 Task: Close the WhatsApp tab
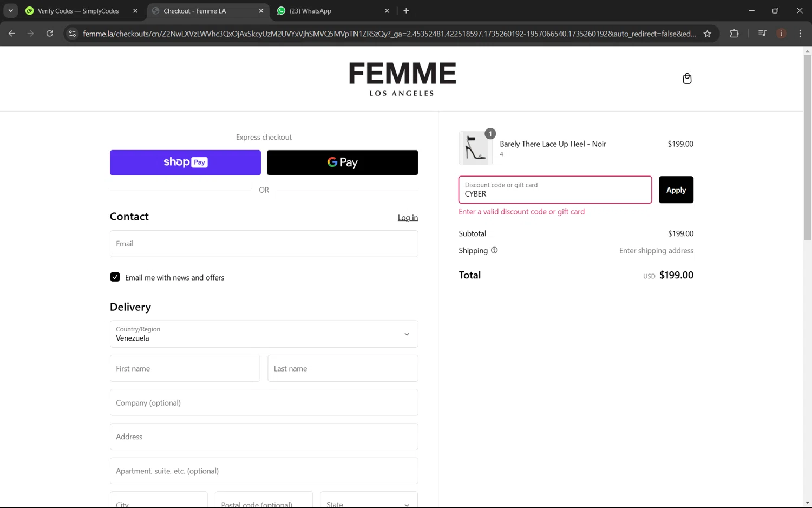387,11
